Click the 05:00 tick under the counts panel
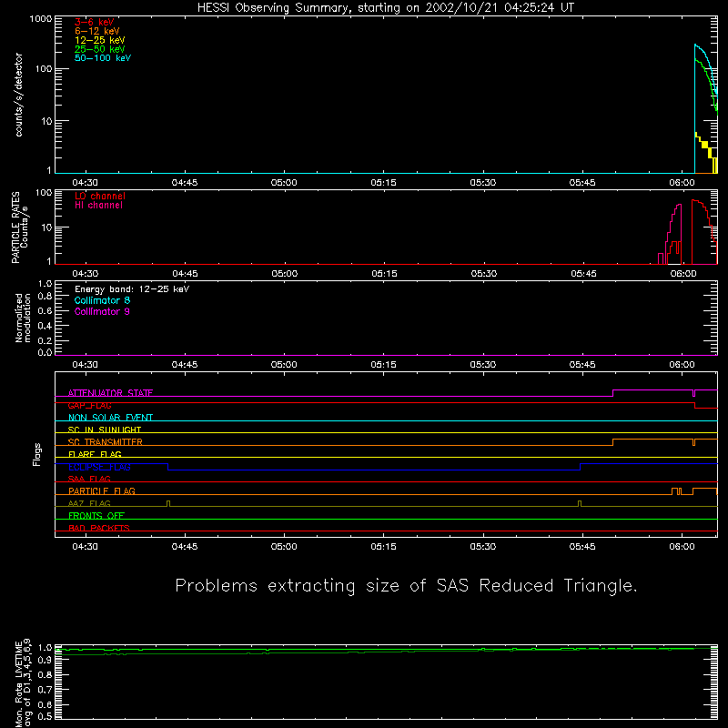 pyautogui.click(x=284, y=183)
